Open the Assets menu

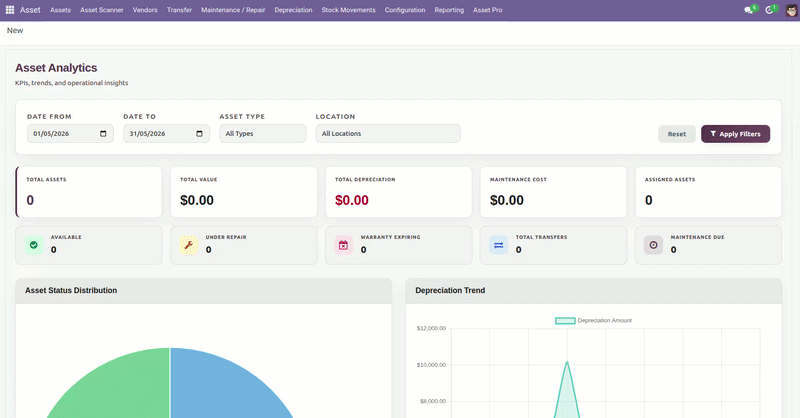pos(60,10)
